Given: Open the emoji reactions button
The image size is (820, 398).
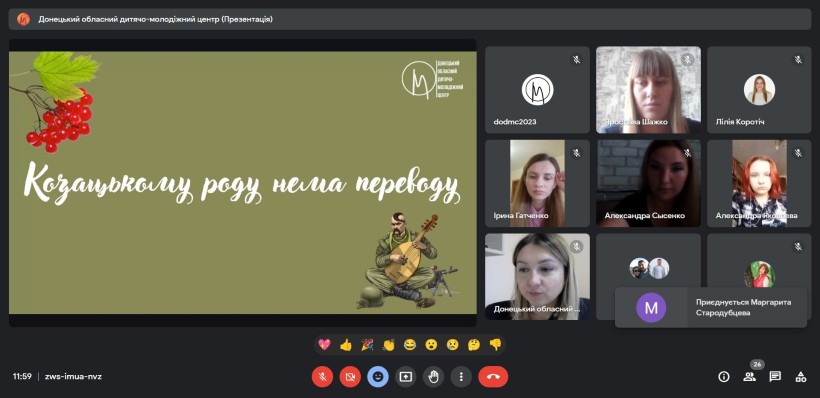Looking at the screenshot, I should 378,377.
